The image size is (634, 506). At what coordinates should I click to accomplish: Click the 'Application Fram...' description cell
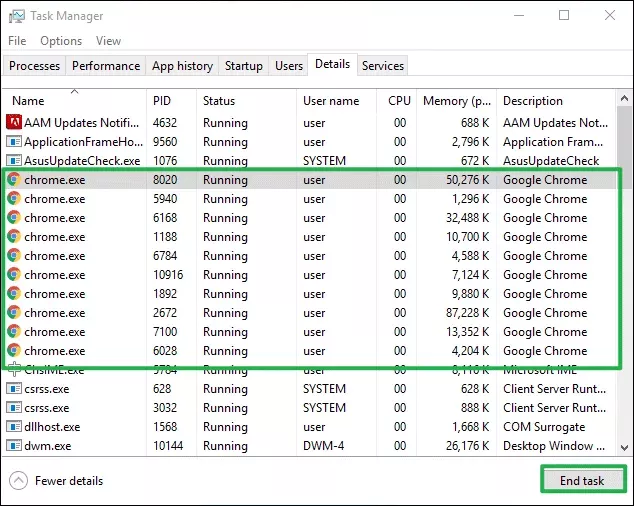point(553,142)
